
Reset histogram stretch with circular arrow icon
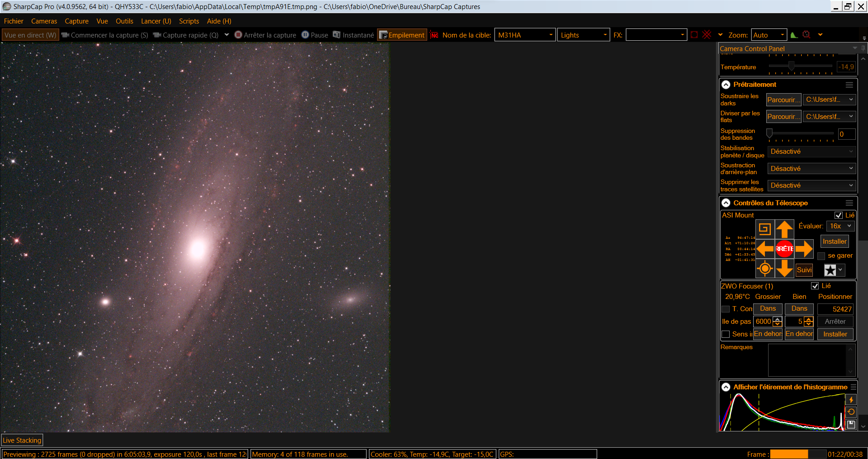[x=851, y=412]
